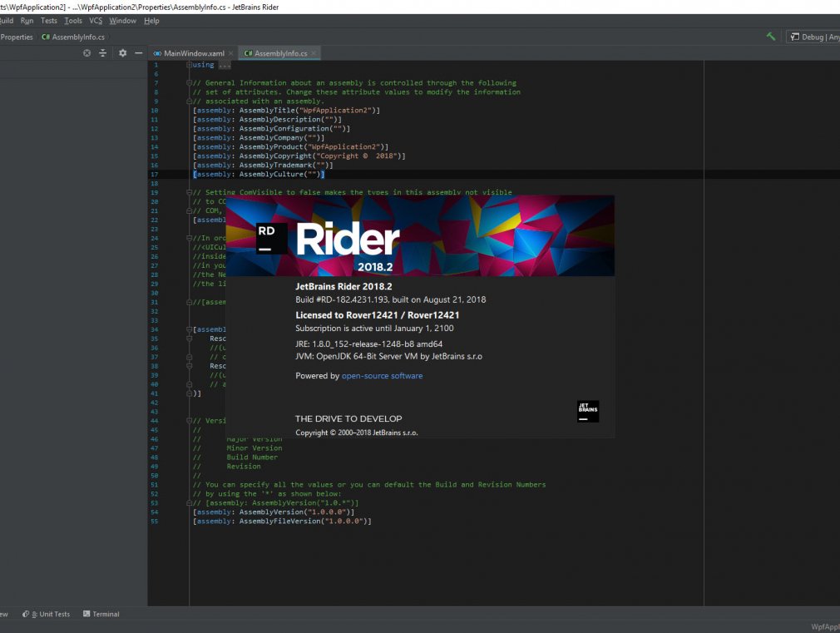
Task: Click the AssemblyProduct line in the editor
Action: (x=291, y=147)
